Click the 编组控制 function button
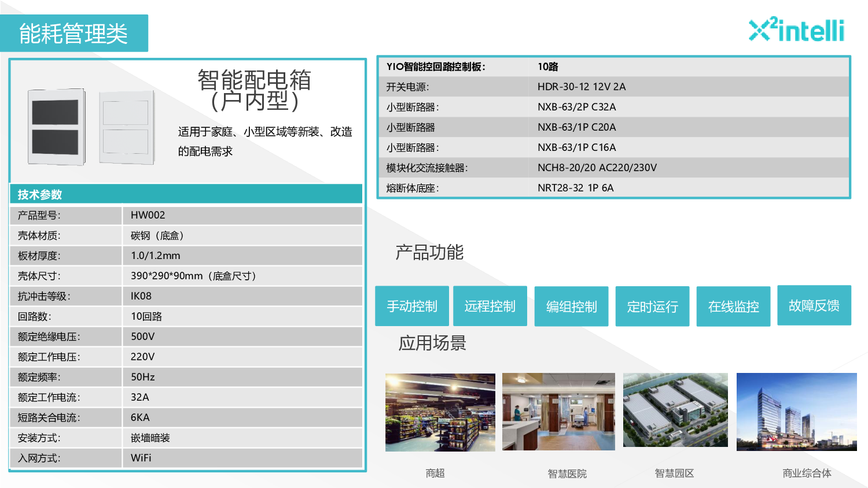 pos(572,306)
